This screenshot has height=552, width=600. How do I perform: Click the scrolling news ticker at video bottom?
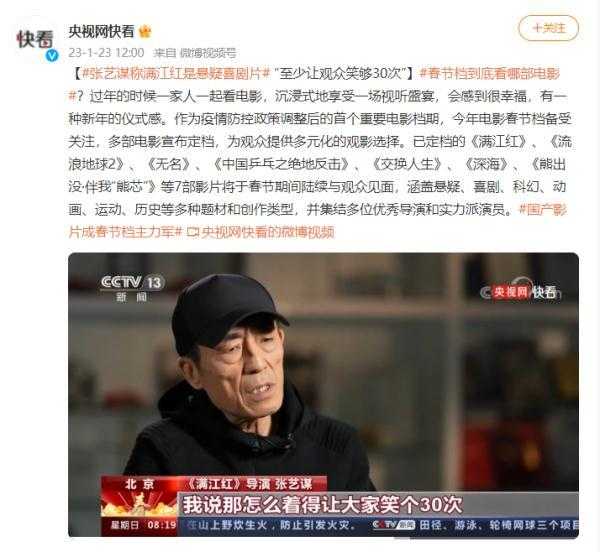click(x=379, y=525)
